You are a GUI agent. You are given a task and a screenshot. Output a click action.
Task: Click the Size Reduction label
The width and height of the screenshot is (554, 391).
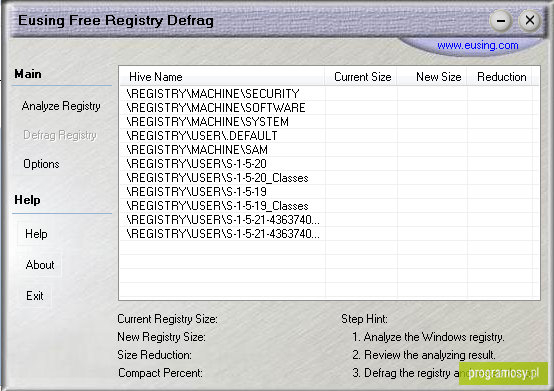(x=154, y=355)
